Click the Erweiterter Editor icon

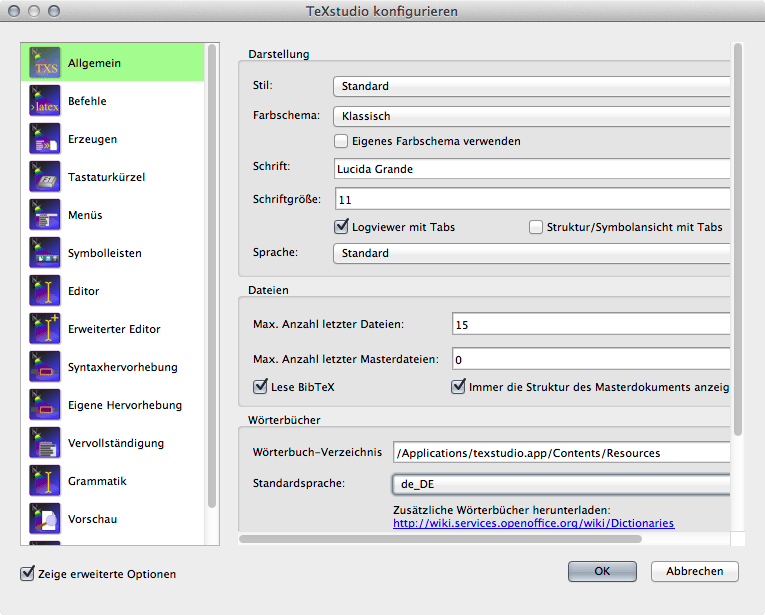point(45,329)
